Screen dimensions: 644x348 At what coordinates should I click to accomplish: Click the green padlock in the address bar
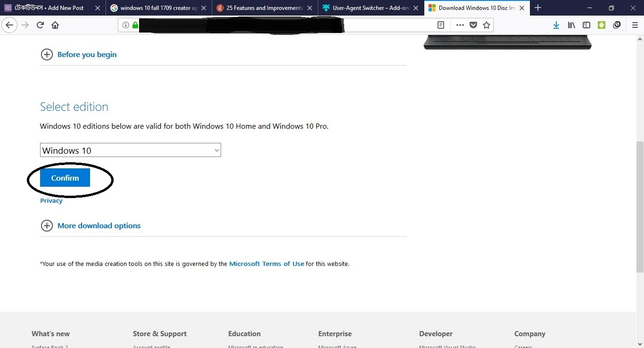click(x=135, y=25)
